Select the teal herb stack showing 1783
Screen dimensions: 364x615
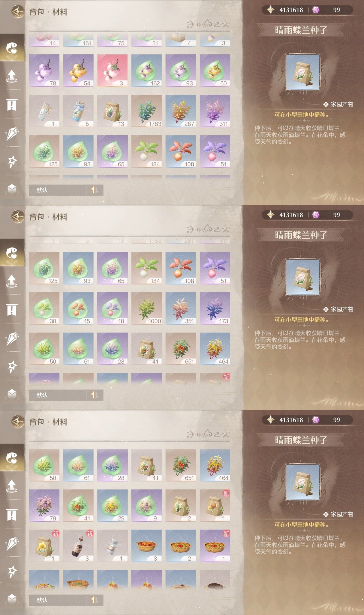[146, 111]
